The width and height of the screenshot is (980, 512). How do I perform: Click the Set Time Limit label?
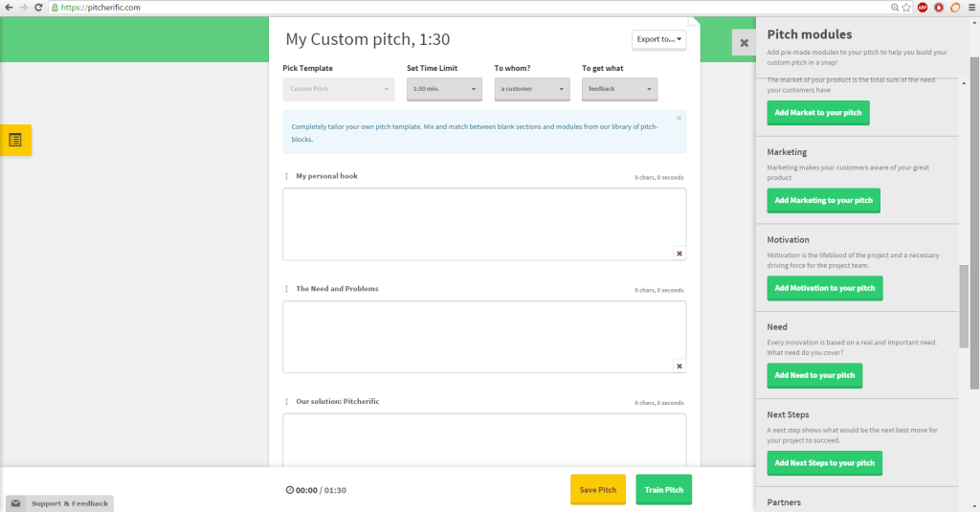432,68
